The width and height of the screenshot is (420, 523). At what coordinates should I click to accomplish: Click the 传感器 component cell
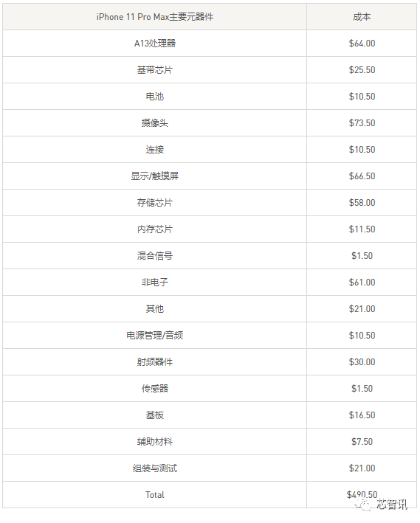154,389
